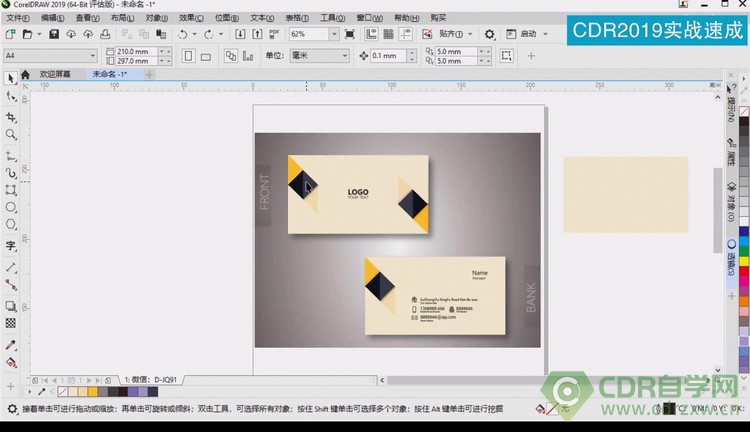Select the Ellipse tool
The image size is (750, 432).
point(11,207)
